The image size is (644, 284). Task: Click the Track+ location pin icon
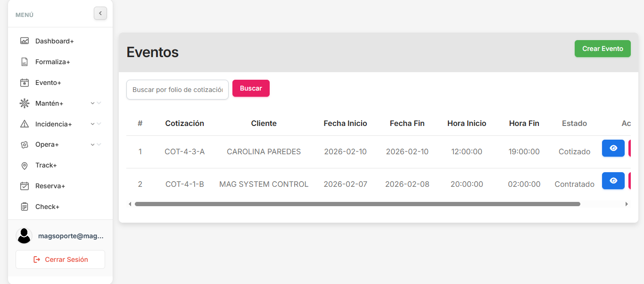pos(25,166)
